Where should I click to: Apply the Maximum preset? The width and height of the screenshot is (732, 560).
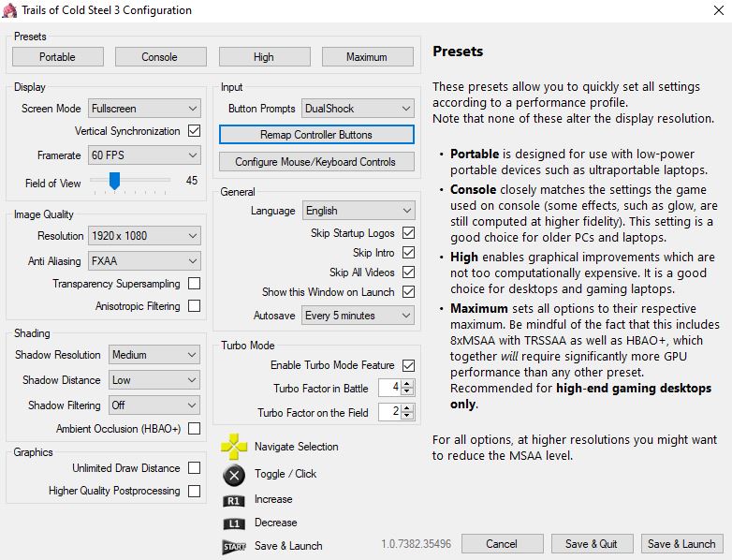click(x=367, y=57)
